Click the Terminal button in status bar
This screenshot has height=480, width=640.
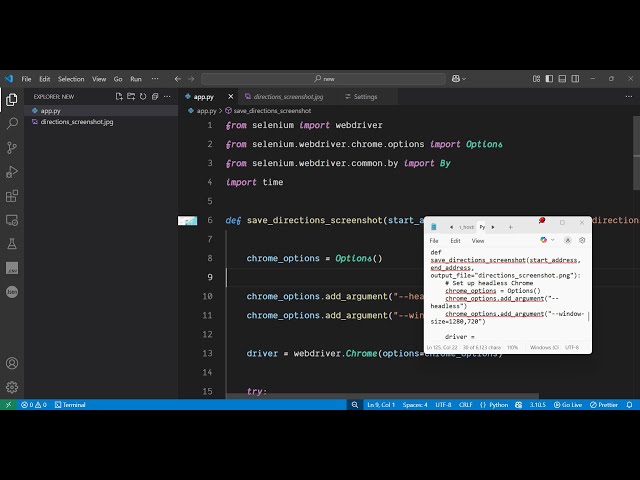pos(70,405)
